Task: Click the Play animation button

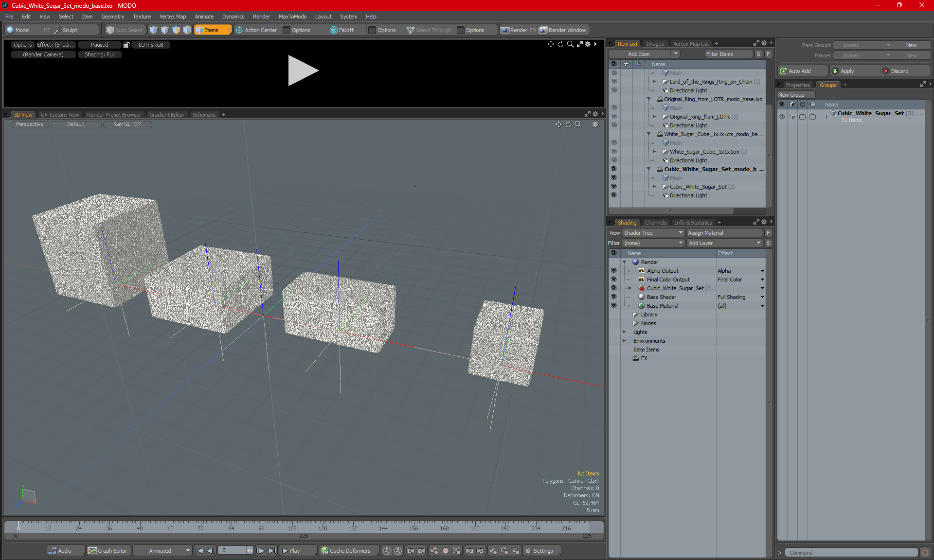Action: click(x=297, y=551)
